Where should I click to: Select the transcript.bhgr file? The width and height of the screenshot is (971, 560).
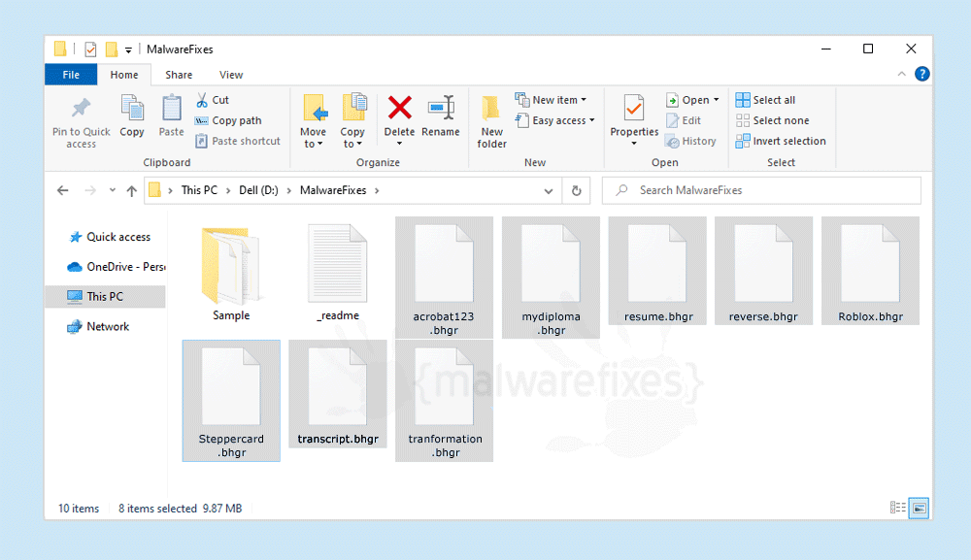coord(338,394)
